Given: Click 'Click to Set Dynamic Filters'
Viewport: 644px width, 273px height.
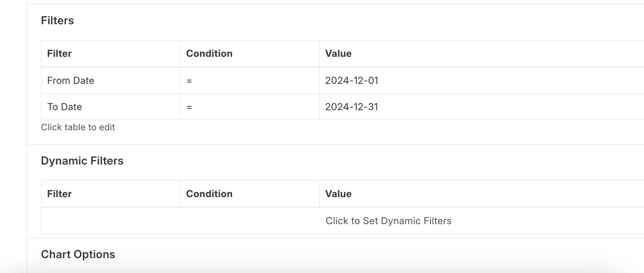Looking at the screenshot, I should (388, 221).
